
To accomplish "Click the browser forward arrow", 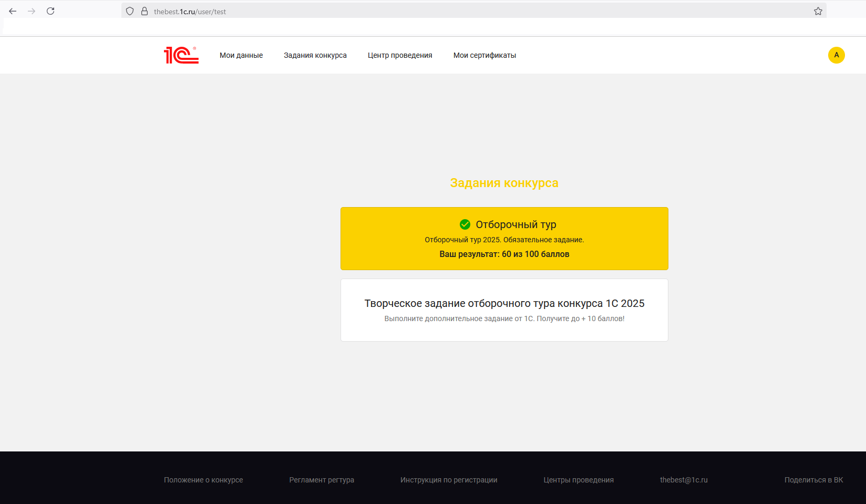I will pyautogui.click(x=32, y=11).
